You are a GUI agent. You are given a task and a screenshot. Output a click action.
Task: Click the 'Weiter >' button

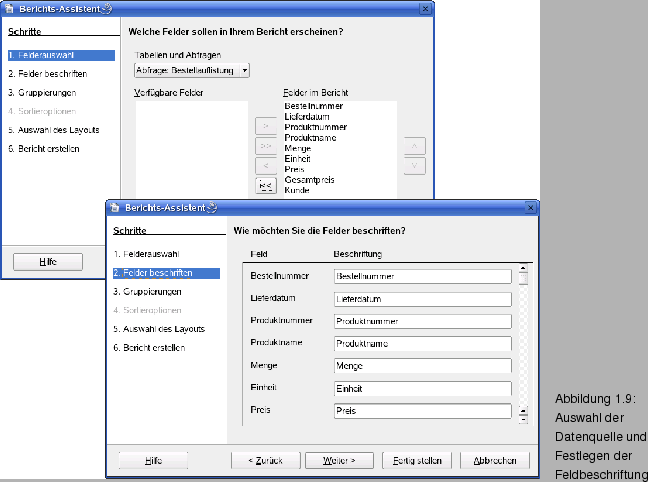pos(339,461)
